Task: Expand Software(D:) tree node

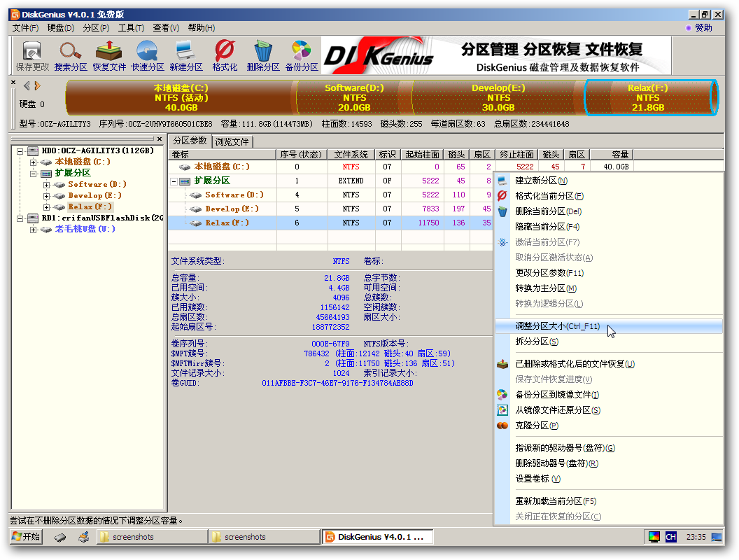Action: 46,185
